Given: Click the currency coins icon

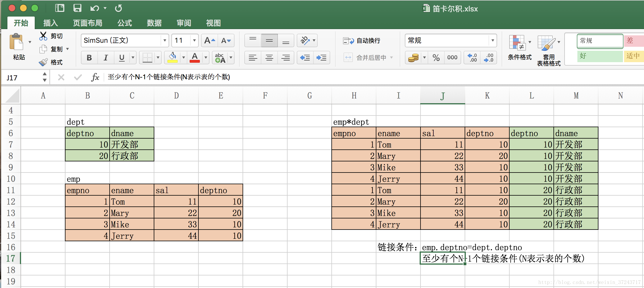Looking at the screenshot, I should 413,58.
